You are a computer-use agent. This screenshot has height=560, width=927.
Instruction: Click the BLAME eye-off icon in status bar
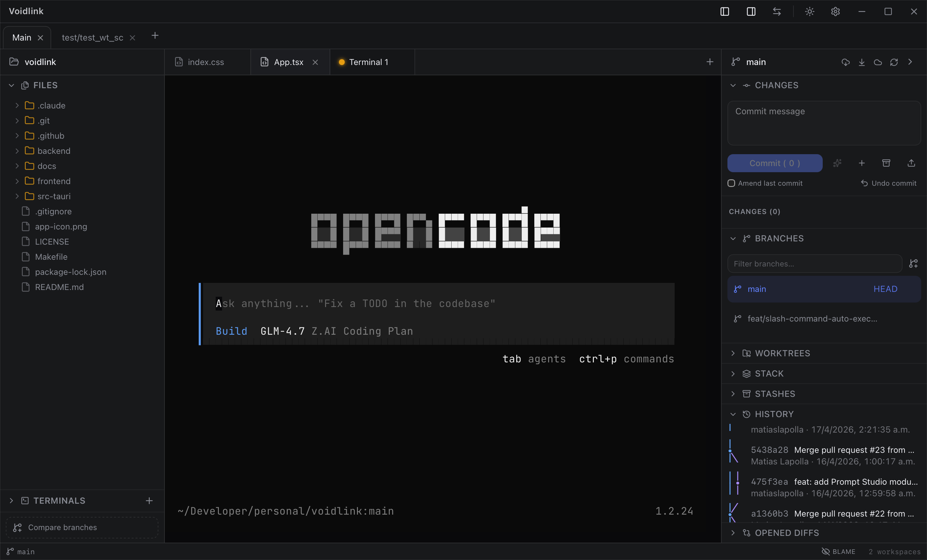click(825, 551)
